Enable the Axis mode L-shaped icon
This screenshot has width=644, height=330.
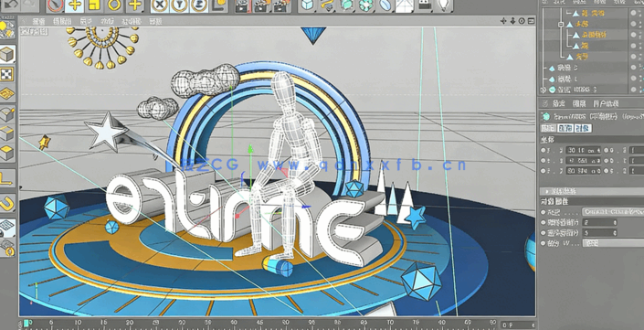coord(7,179)
